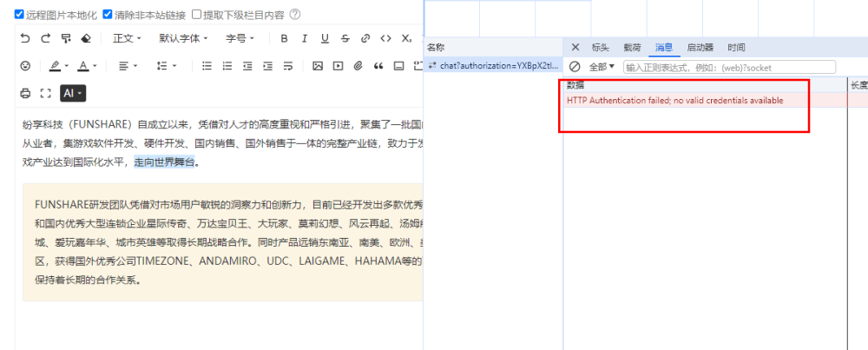Insert an image via the picture icon
Screen dimensions: 868x350
coord(317,66)
